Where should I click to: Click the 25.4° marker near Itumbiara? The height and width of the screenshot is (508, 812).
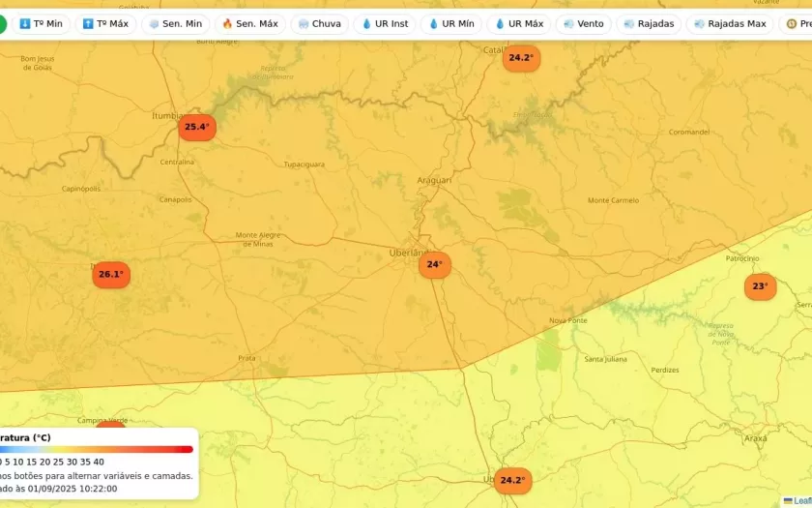coord(196,127)
